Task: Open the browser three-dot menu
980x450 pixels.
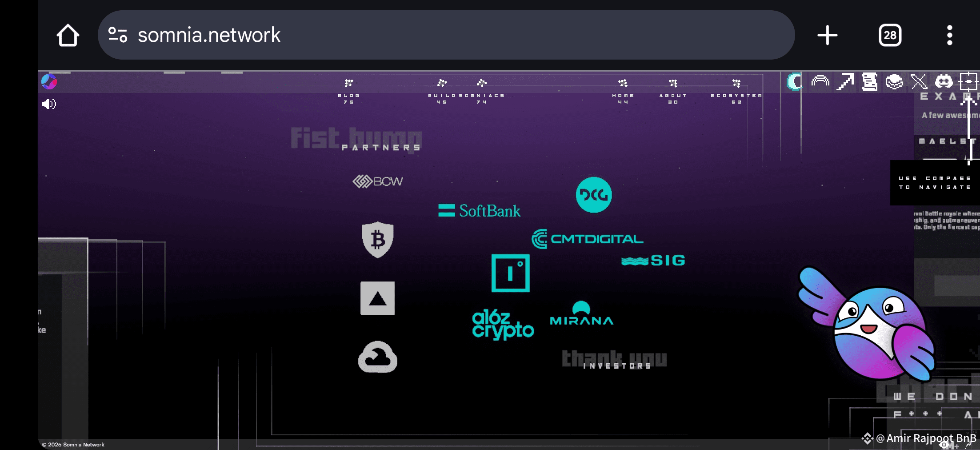Action: (x=949, y=35)
